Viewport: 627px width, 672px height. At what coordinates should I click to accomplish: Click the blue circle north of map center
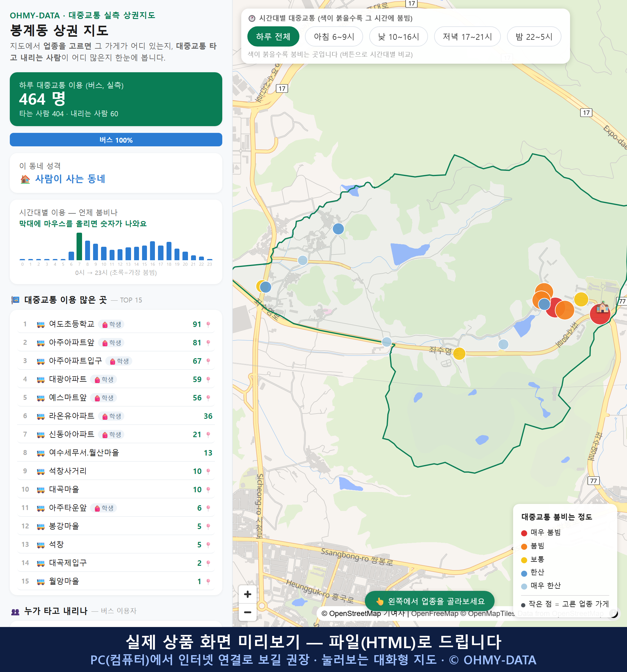click(x=338, y=229)
